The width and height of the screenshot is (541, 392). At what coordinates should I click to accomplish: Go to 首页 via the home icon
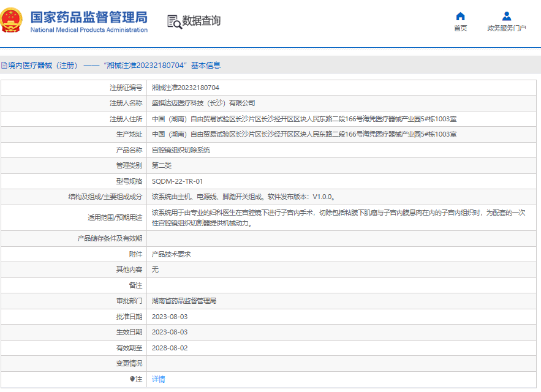point(460,16)
